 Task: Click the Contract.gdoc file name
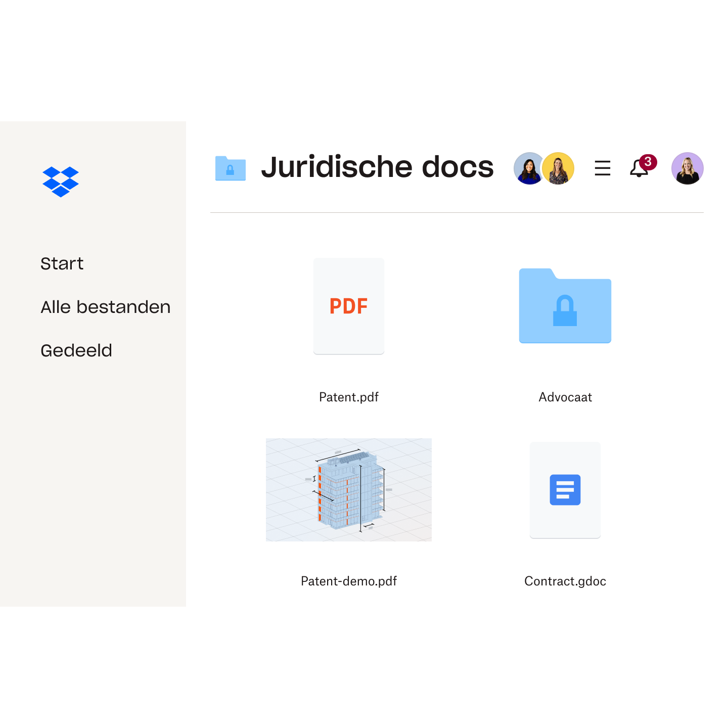(565, 581)
